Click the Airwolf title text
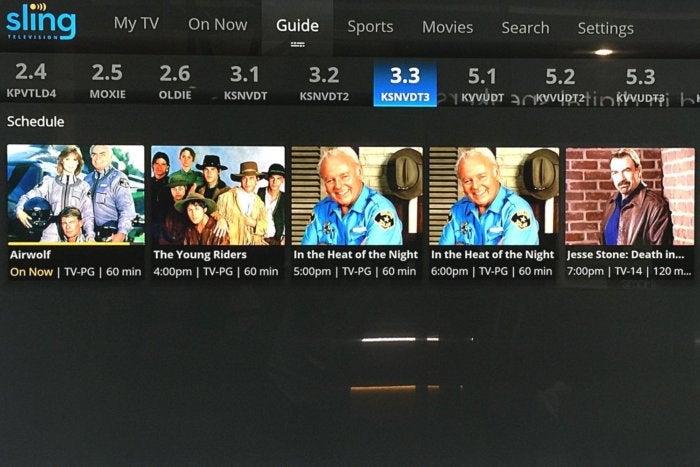 30,255
